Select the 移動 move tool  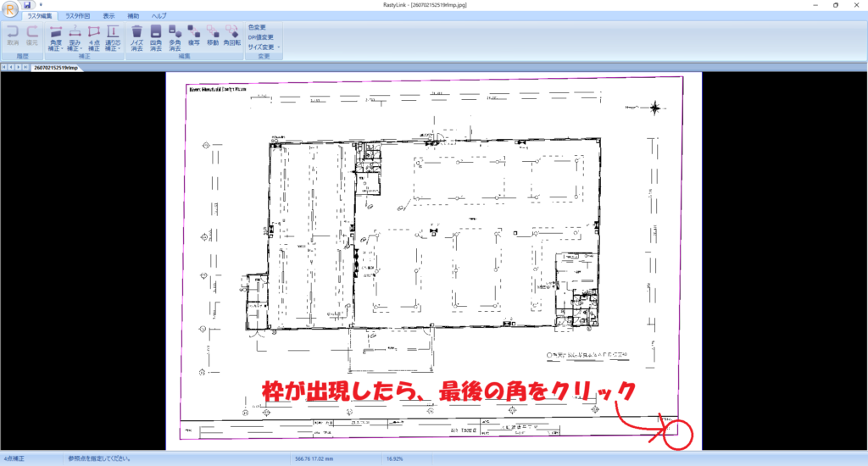[213, 36]
